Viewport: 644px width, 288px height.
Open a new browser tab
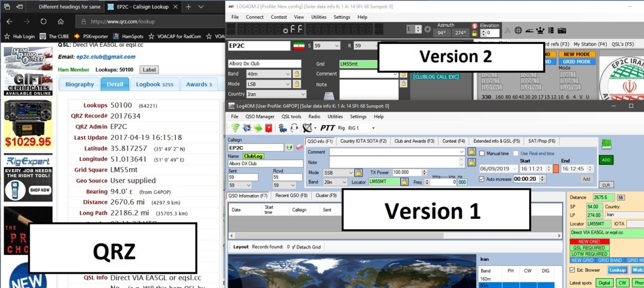tap(188, 7)
